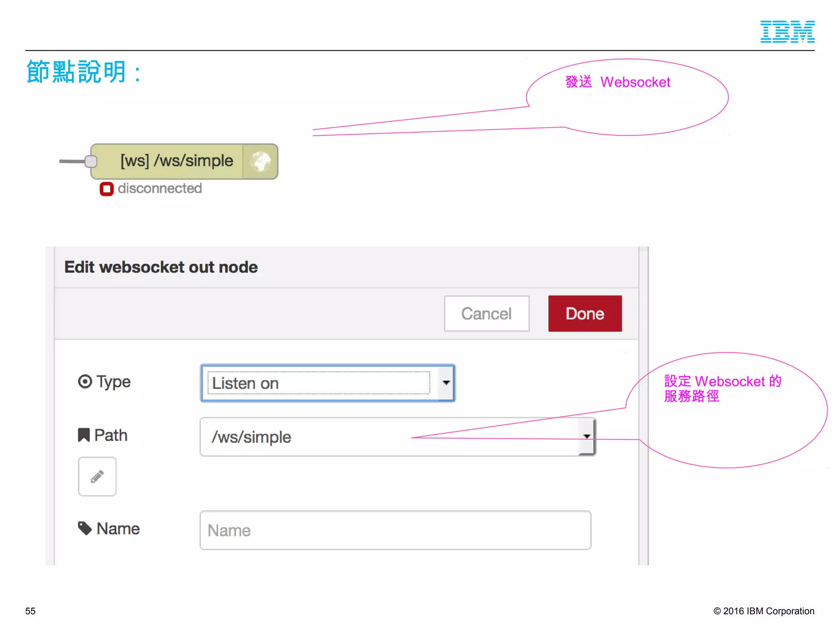
Task: Open the Type dropdown arrow
Action: 446,383
